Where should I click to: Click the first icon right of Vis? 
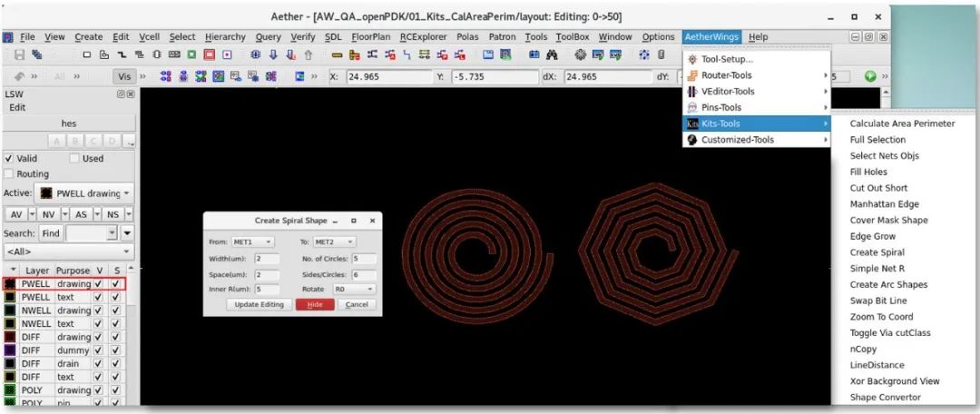point(166,76)
